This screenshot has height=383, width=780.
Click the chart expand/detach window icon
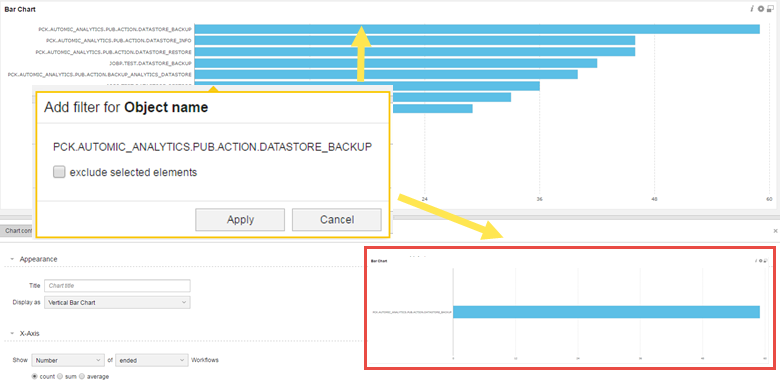click(x=770, y=9)
